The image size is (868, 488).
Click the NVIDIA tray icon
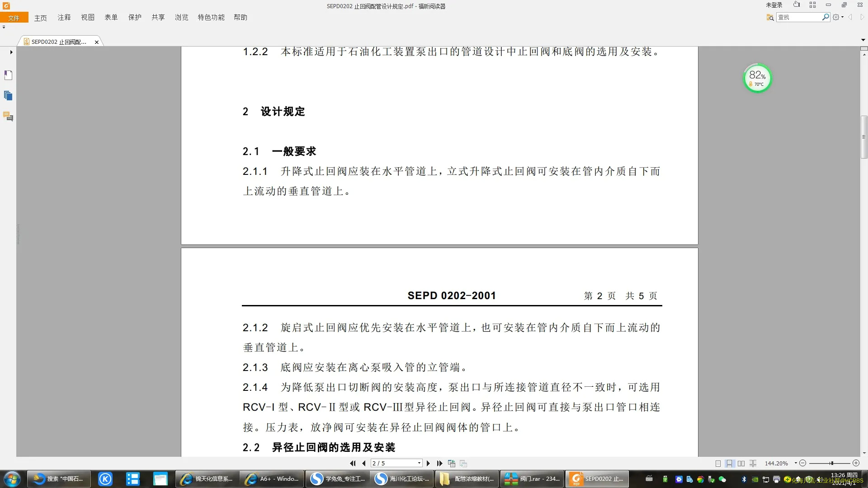(755, 479)
